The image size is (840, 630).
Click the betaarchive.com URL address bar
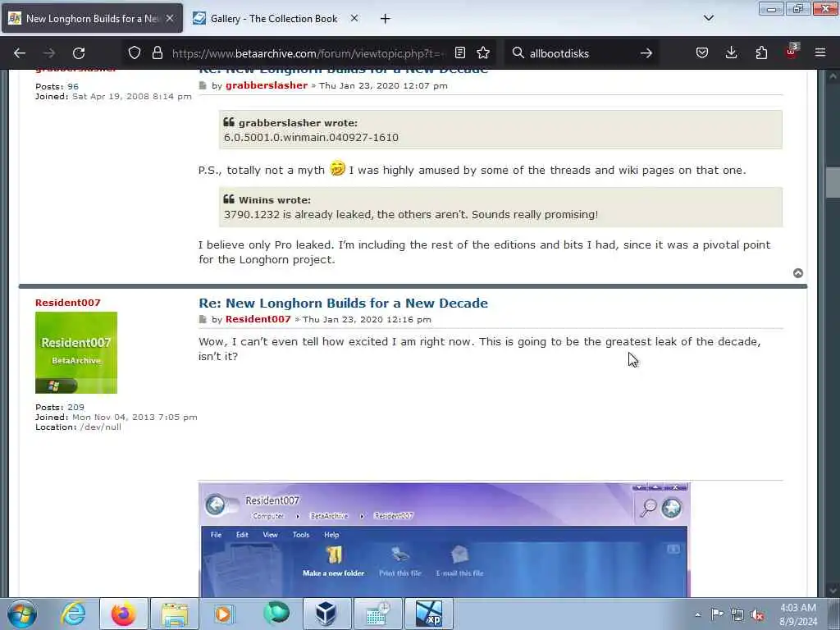click(x=308, y=53)
